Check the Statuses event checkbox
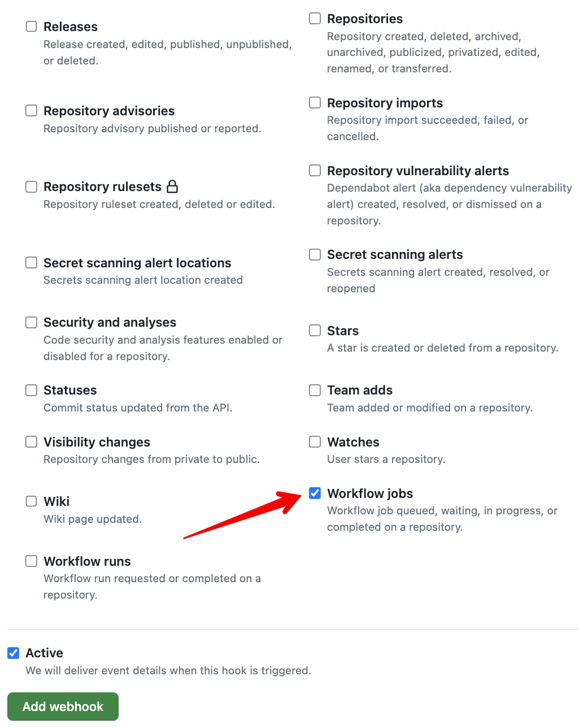This screenshot has width=579, height=728. tap(32, 390)
